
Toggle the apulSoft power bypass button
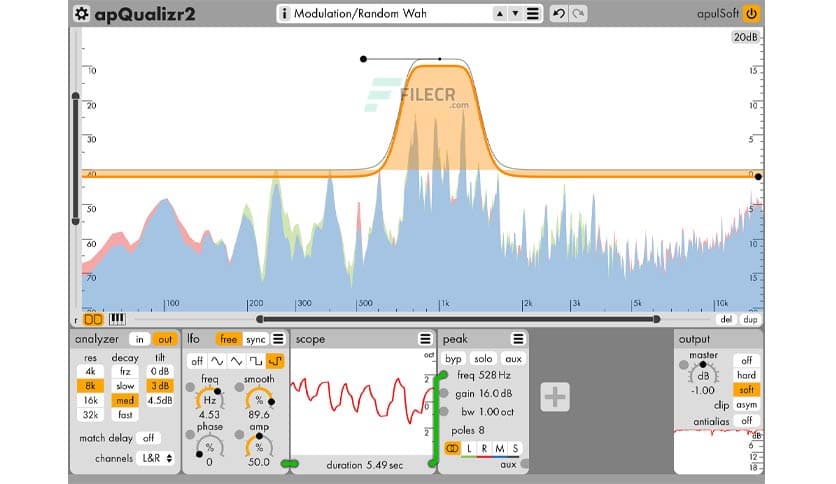pyautogui.click(x=751, y=14)
